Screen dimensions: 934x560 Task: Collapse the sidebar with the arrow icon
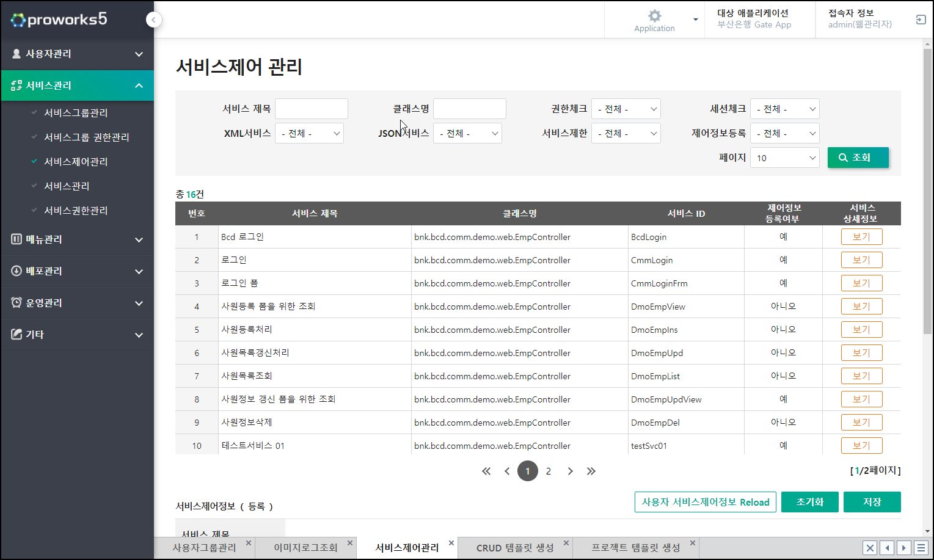point(154,20)
